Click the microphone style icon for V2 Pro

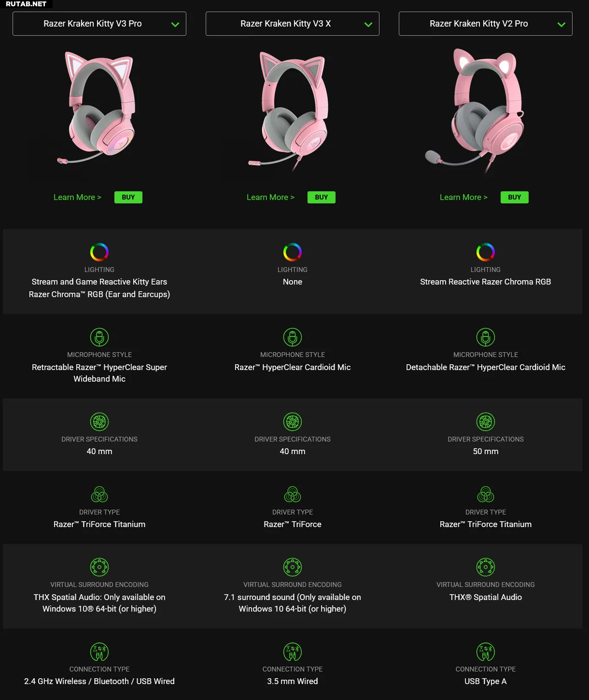[x=486, y=337]
